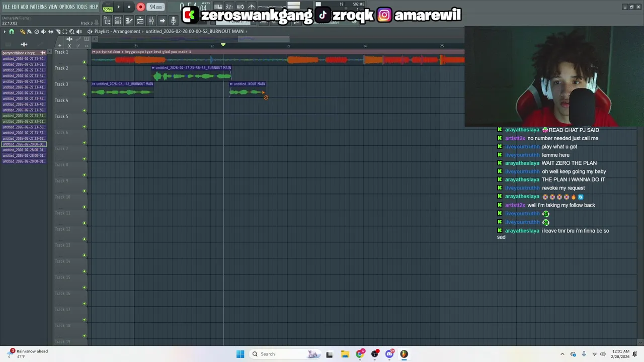Viewport: 644px width, 362px height.
Task: Open the EDIT menu
Action: 16,7
